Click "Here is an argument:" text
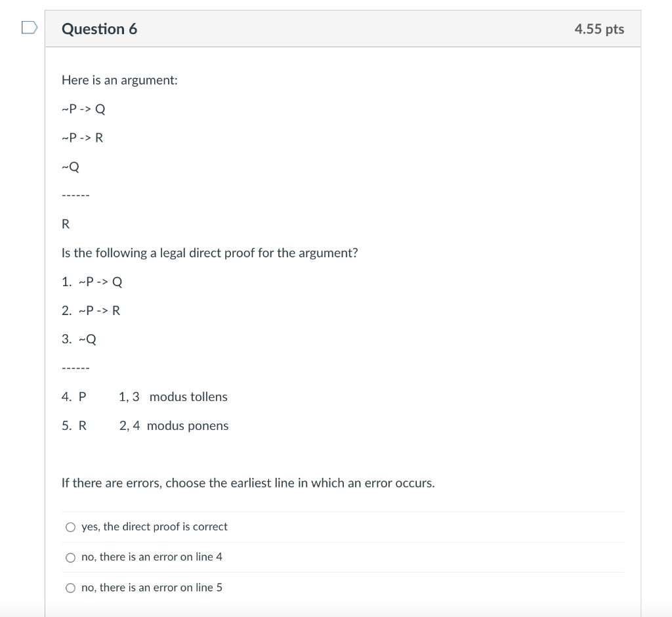The width and height of the screenshot is (672, 617). 119,80
